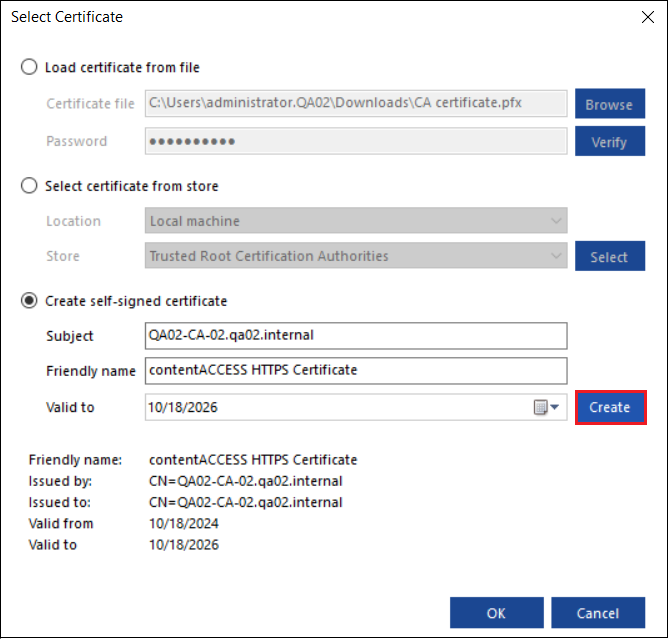Click Select button next to Store
This screenshot has height=639, width=669.
609,257
